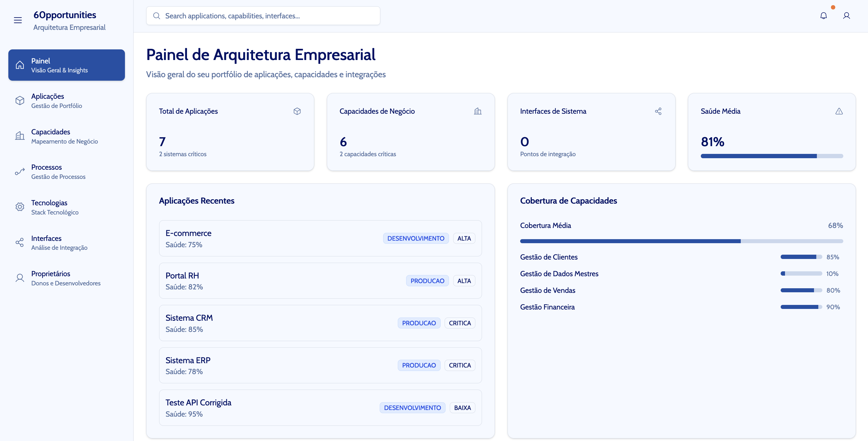868x441 pixels.
Task: Open the user profile icon
Action: [x=846, y=16]
